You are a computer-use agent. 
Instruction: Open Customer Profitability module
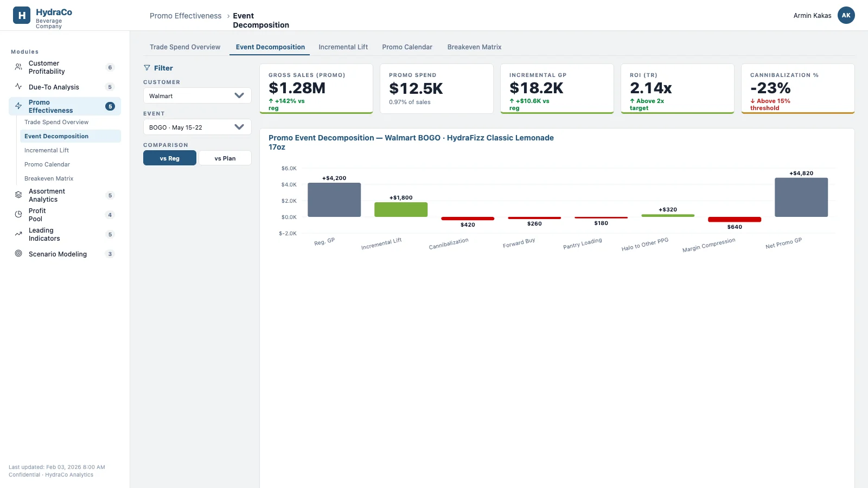point(65,67)
